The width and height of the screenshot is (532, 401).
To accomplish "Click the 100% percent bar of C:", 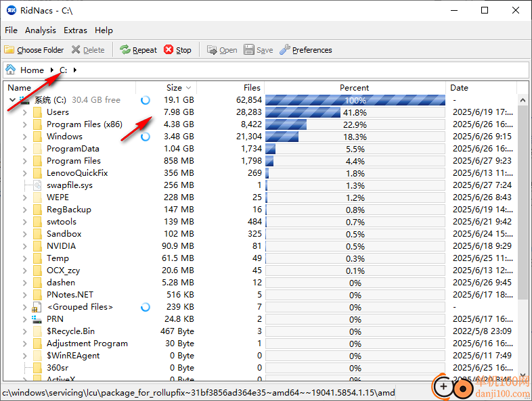I will [x=355, y=100].
